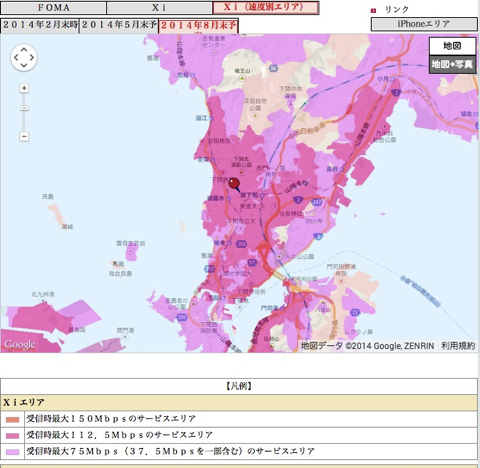Open the Xi coverage tab
The image size is (480, 468).
pyautogui.click(x=159, y=8)
